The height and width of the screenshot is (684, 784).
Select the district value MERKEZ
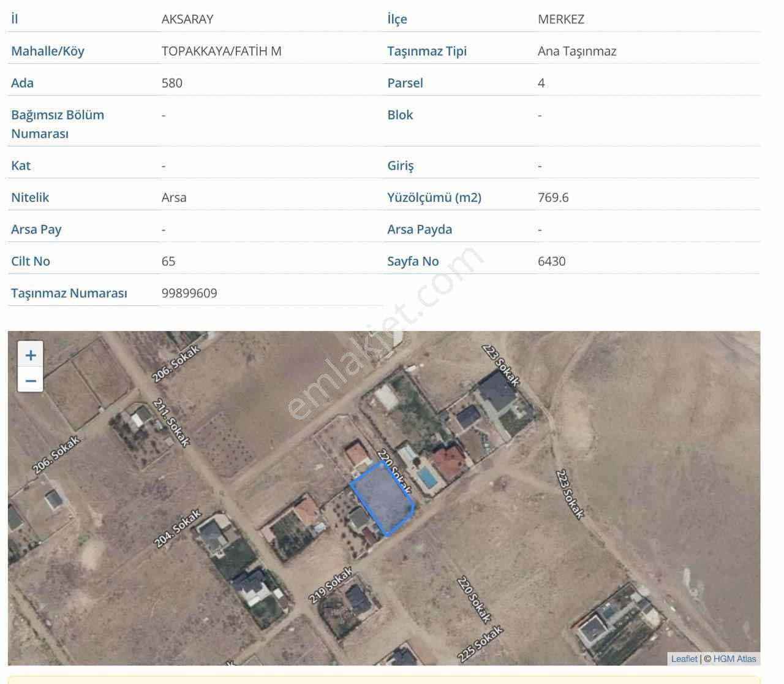pos(561,19)
